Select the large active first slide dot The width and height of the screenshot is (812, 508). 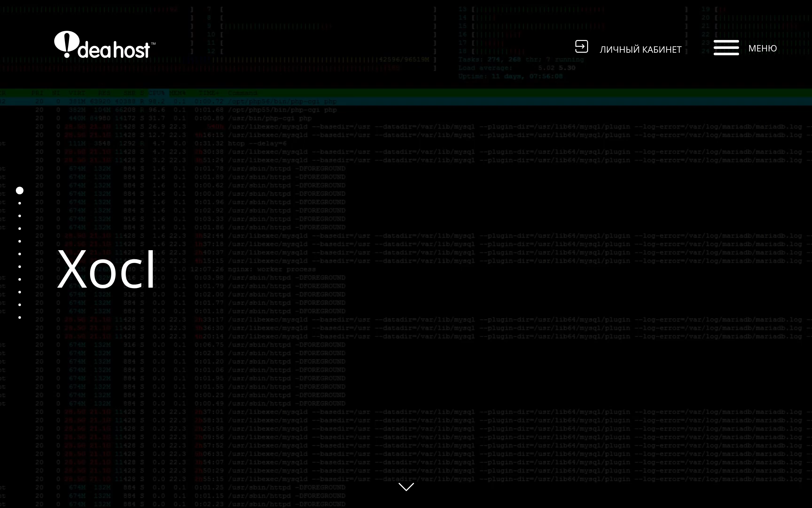20,190
